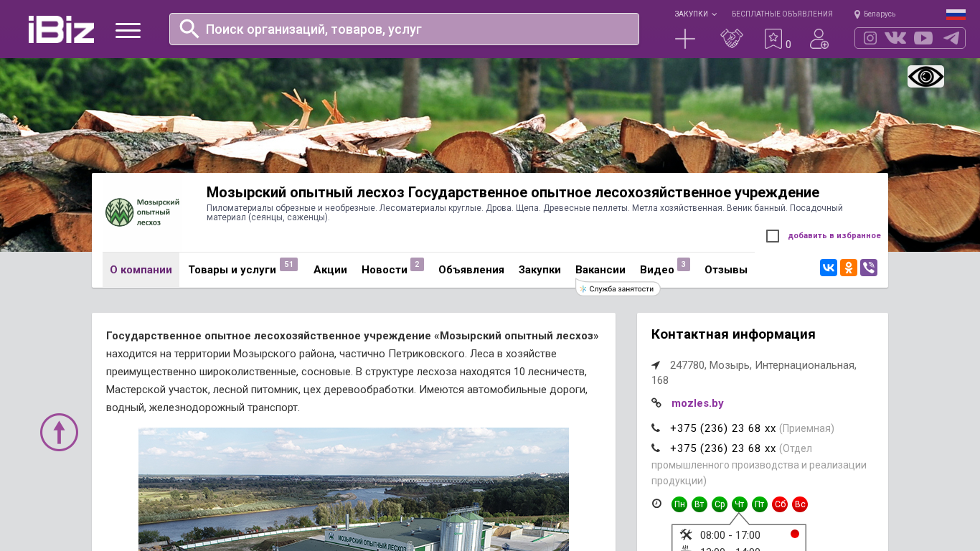Click the search field for organizations
Image resolution: width=980 pixels, height=551 pixels.
(x=404, y=29)
